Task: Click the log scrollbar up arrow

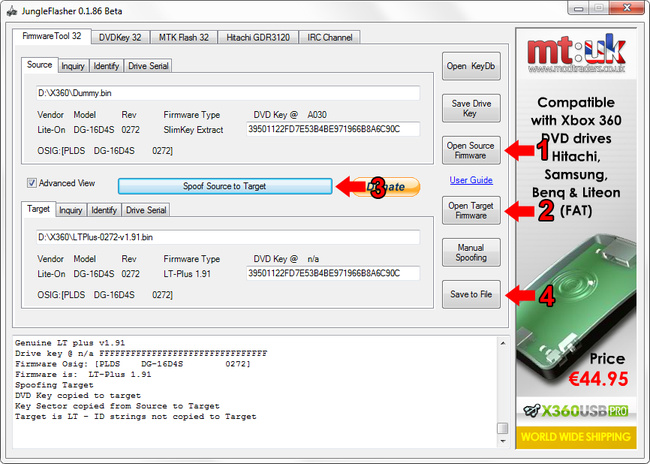Action: [x=502, y=343]
